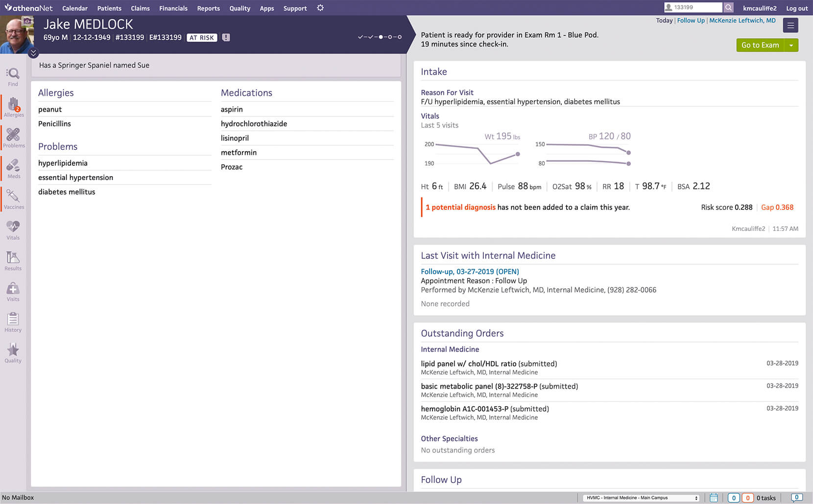Click the Go to Exam button

click(x=760, y=45)
